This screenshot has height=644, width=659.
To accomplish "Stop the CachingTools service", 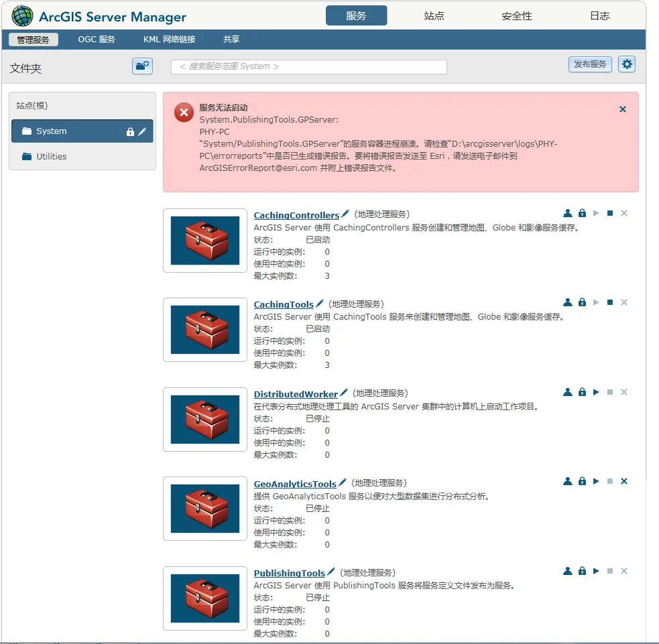I will 610,302.
